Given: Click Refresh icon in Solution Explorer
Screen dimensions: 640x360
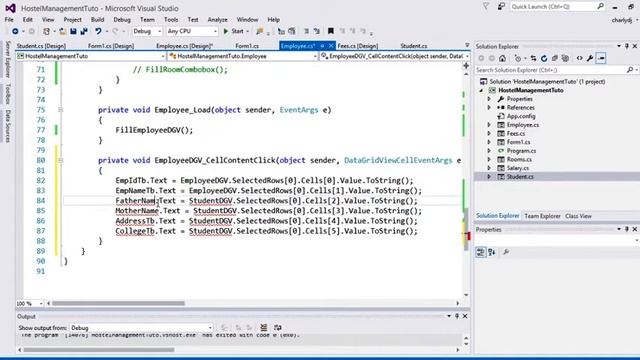Looking at the screenshot, I should (x=544, y=58).
